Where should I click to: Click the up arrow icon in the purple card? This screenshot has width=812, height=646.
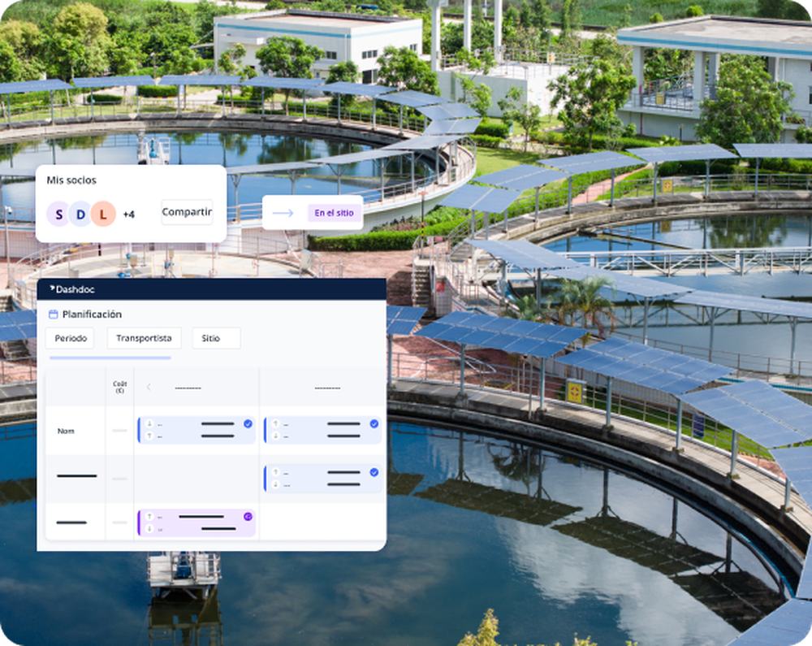click(x=149, y=517)
